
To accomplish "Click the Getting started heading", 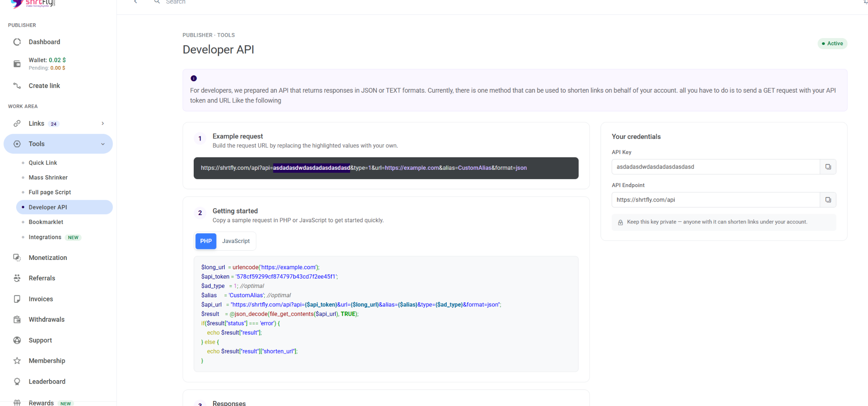I will pos(235,211).
